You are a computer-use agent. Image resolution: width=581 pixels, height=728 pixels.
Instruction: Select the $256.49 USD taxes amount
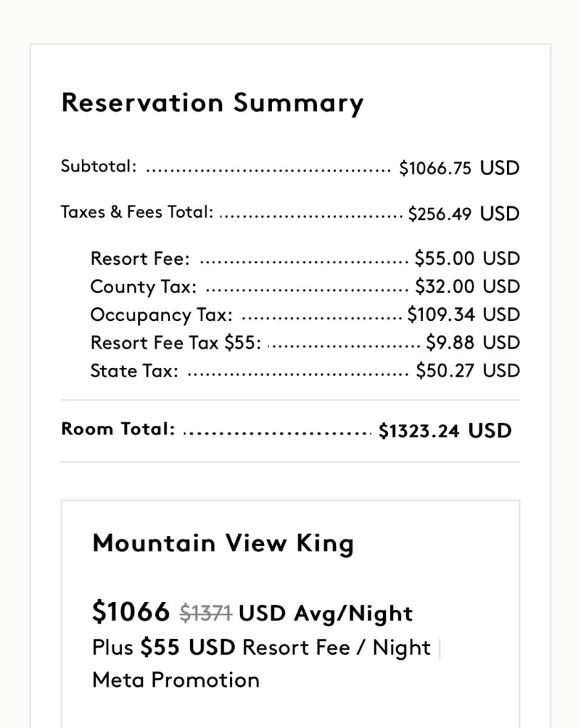(464, 214)
